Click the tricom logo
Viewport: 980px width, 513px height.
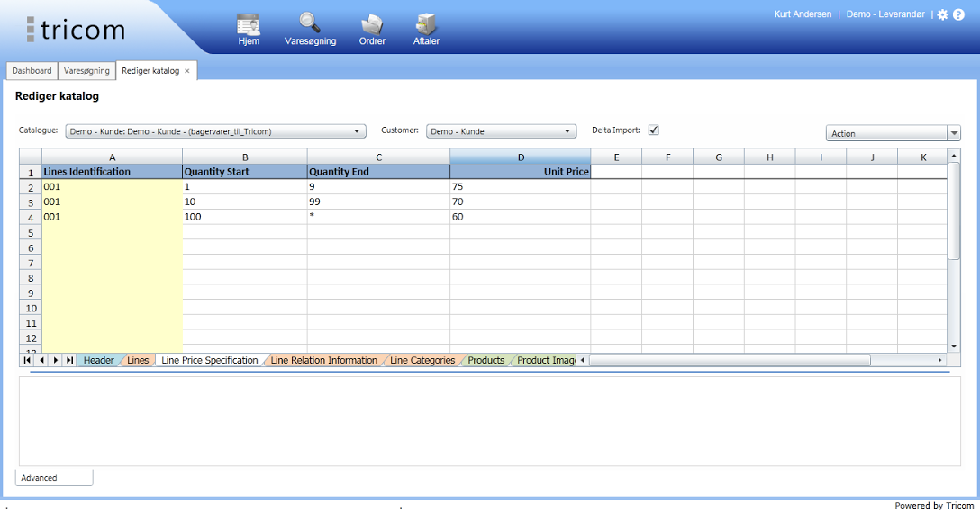tap(76, 30)
